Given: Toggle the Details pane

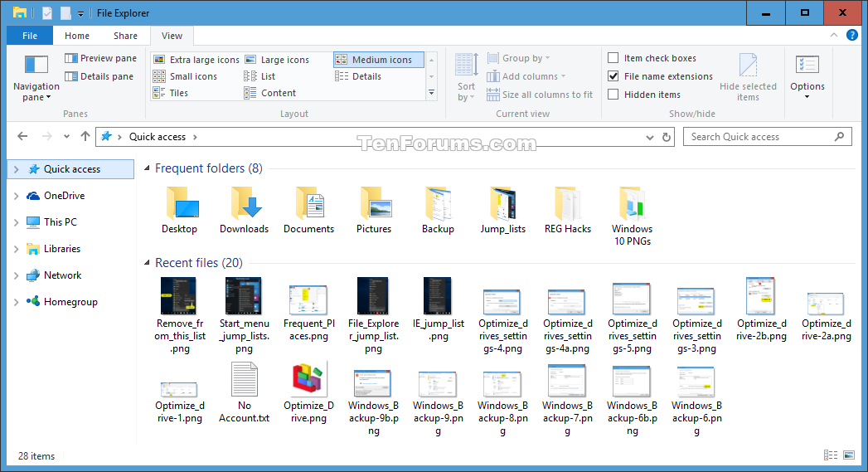Looking at the screenshot, I should [x=99, y=76].
